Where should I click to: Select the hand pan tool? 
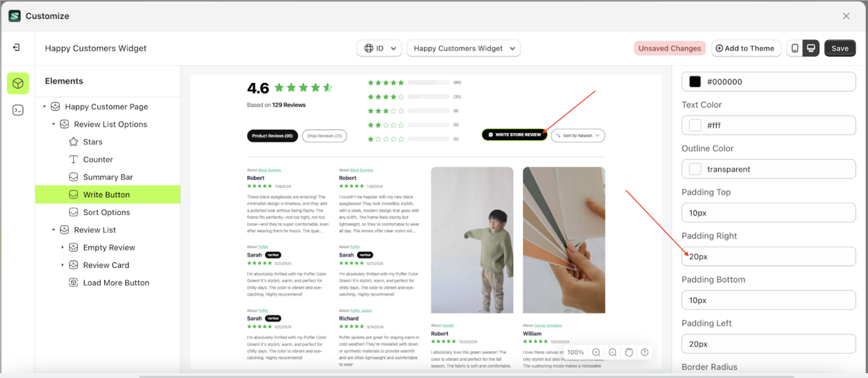tap(629, 352)
